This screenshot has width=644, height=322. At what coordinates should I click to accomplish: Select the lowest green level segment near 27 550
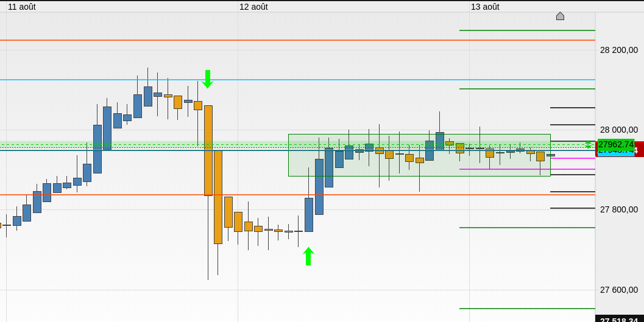pyautogui.click(x=527, y=309)
